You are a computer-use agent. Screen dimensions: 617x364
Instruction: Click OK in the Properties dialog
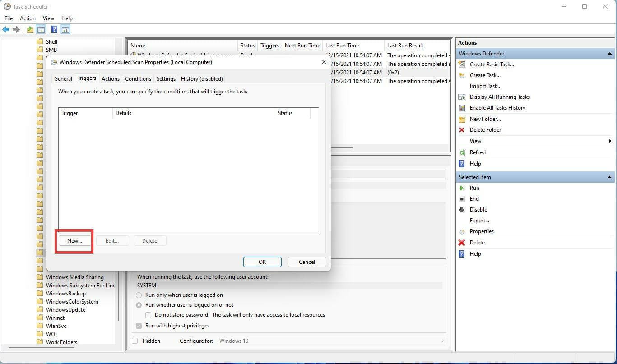[262, 262]
